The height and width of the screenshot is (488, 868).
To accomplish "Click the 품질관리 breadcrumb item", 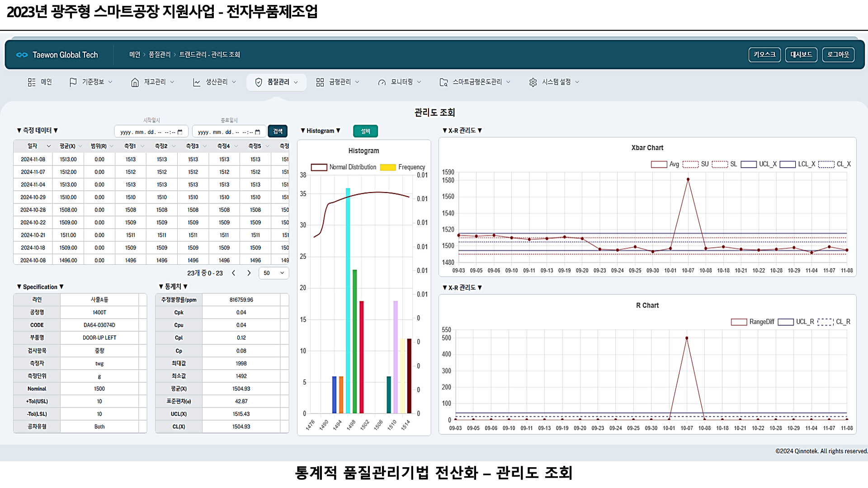I will click(160, 55).
